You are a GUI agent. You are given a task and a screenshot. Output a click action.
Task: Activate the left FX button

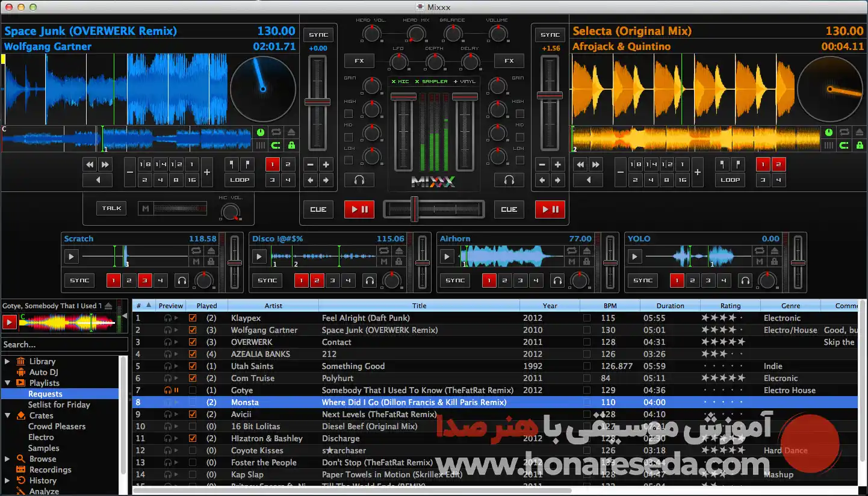[359, 61]
